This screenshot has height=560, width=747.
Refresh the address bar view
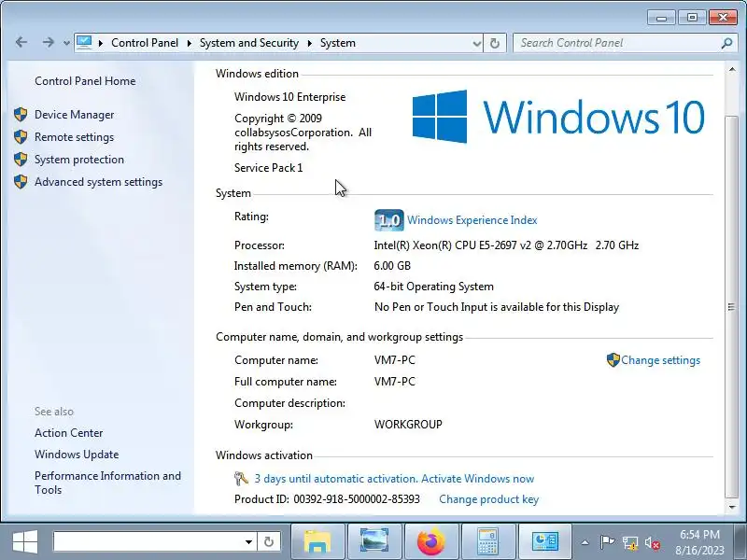(x=495, y=43)
